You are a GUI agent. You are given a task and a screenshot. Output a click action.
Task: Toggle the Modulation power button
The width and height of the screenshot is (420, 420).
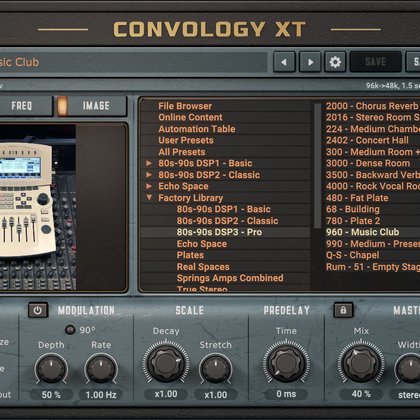[x=38, y=310]
